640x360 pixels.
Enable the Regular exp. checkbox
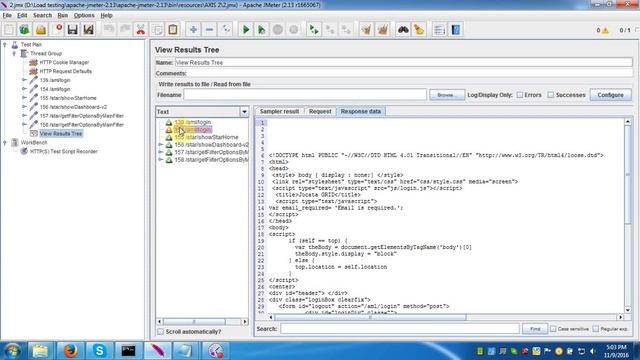coord(596,329)
